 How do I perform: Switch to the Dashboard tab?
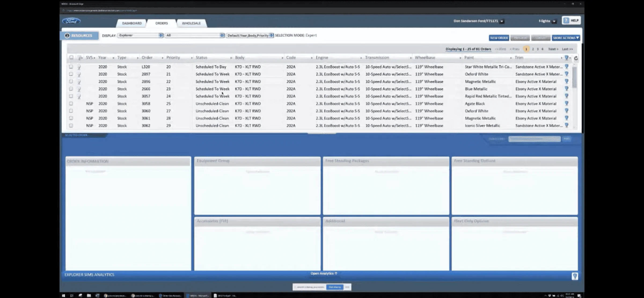[132, 23]
